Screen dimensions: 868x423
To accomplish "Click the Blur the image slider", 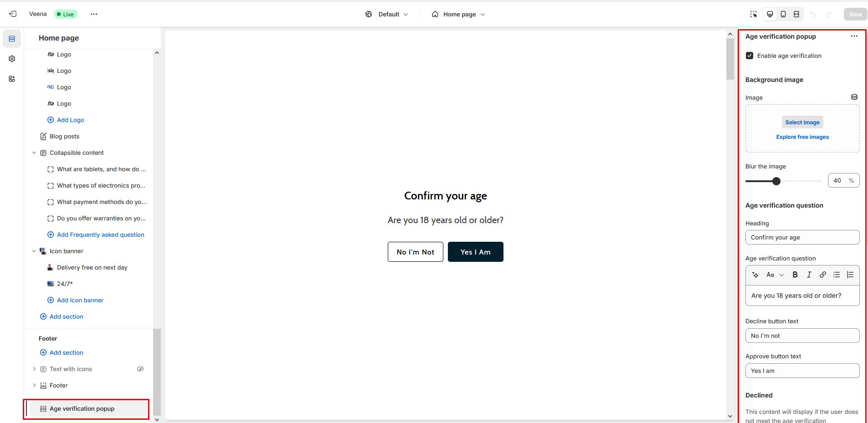I will click(783, 181).
